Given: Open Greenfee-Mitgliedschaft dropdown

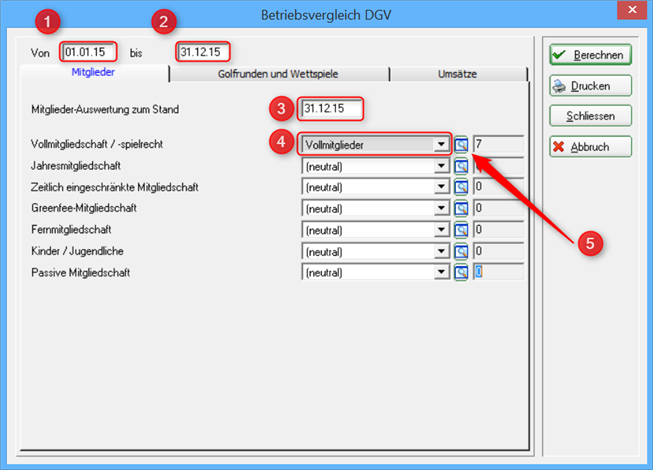Looking at the screenshot, I should tap(441, 208).
